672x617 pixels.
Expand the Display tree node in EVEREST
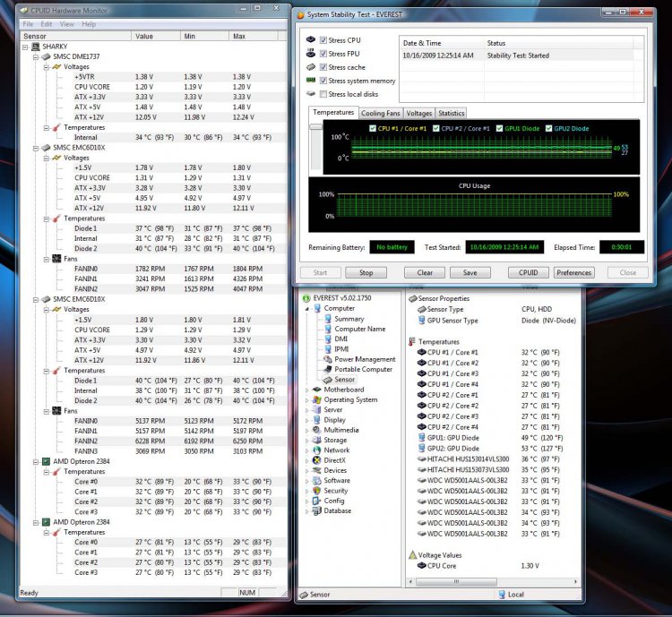pyautogui.click(x=306, y=420)
